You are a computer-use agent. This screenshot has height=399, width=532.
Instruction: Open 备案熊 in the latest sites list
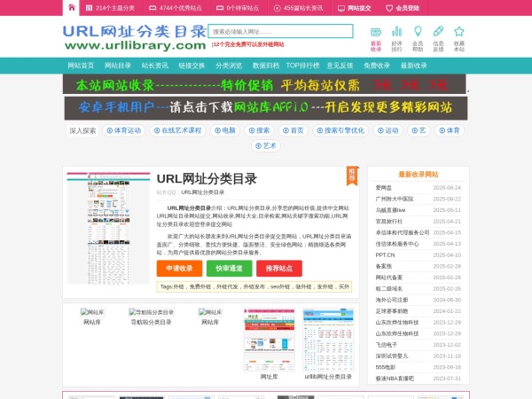pyautogui.click(x=384, y=266)
